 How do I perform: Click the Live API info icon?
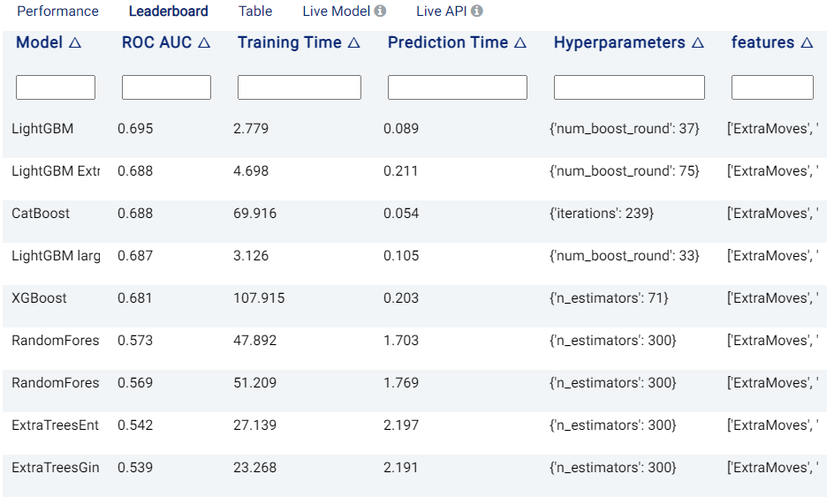pyautogui.click(x=476, y=11)
